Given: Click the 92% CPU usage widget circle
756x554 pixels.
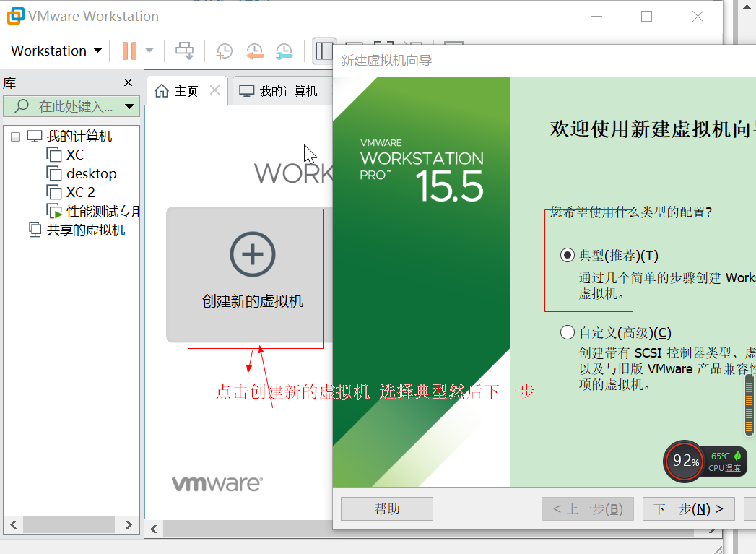Looking at the screenshot, I should [x=685, y=461].
